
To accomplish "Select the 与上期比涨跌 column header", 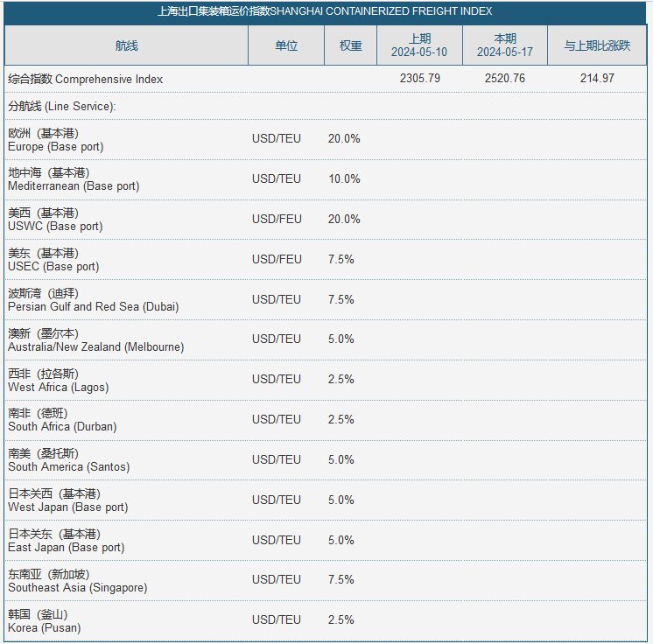I will 597,45.
